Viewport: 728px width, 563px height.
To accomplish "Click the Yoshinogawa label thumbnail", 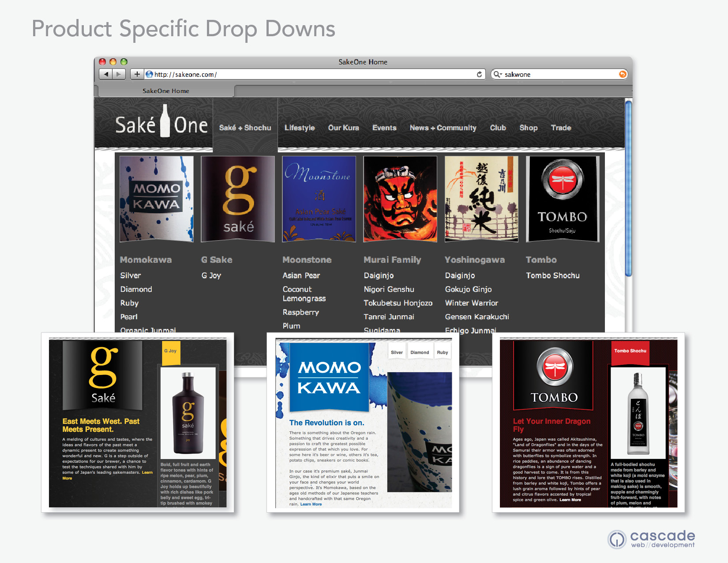I will [481, 199].
